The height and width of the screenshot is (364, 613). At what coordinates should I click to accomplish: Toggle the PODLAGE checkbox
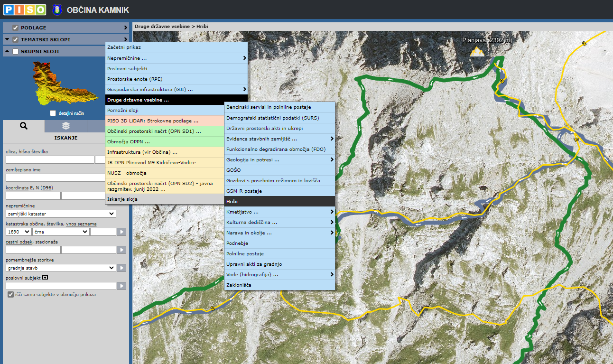(x=15, y=28)
